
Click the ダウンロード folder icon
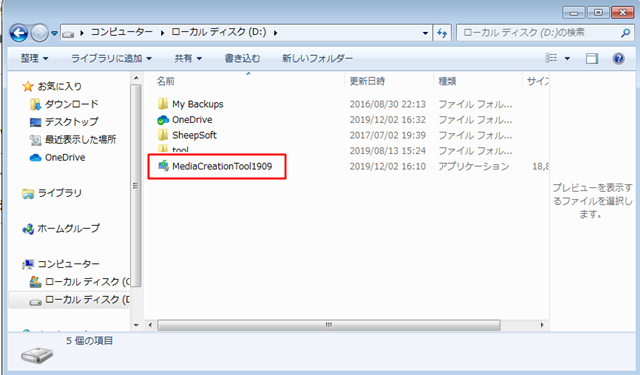coord(36,104)
